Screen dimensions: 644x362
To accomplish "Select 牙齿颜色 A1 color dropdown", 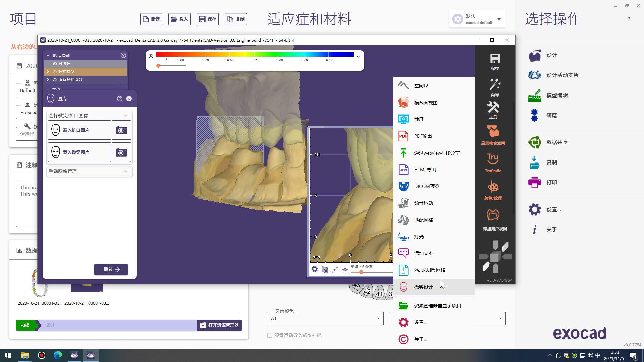I will pos(325,318).
